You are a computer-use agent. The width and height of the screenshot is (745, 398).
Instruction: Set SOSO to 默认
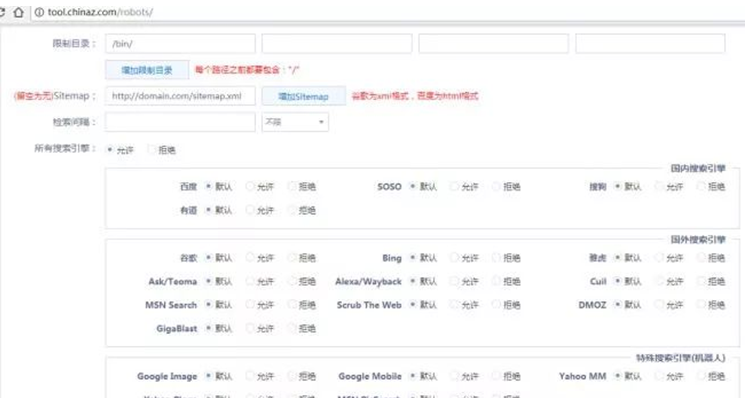[x=413, y=186]
